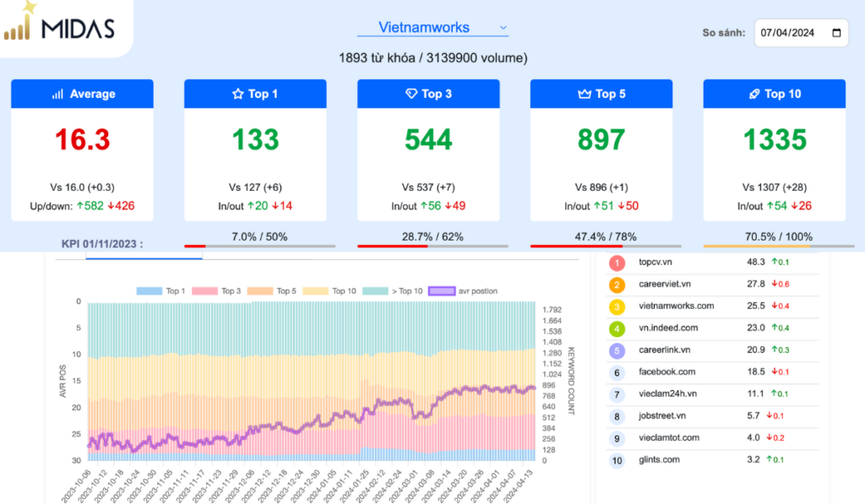
Task: Click the Top 3 count 544
Action: [428, 139]
